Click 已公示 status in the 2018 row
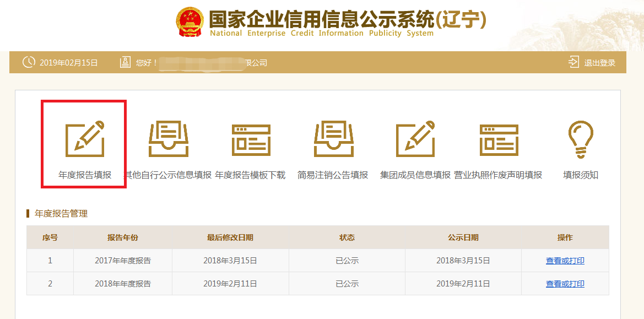644x319 pixels. [x=347, y=283]
